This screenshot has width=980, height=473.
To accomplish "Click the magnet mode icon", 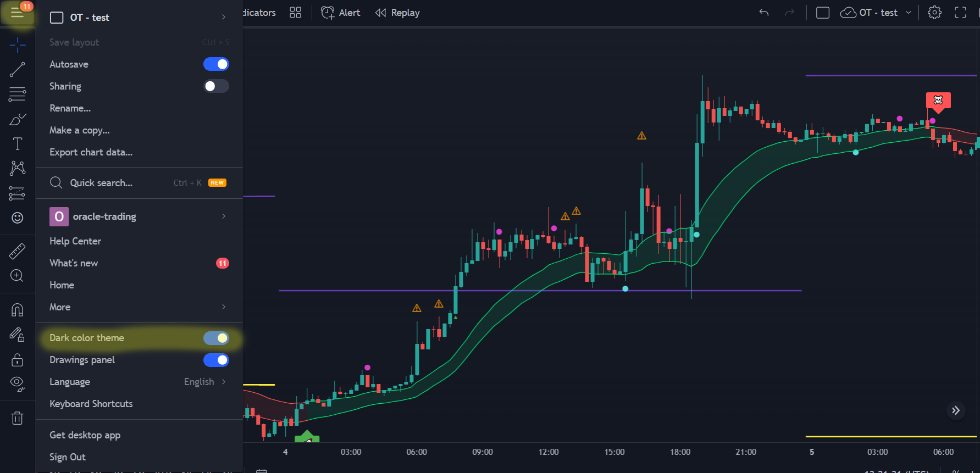I will [17, 310].
